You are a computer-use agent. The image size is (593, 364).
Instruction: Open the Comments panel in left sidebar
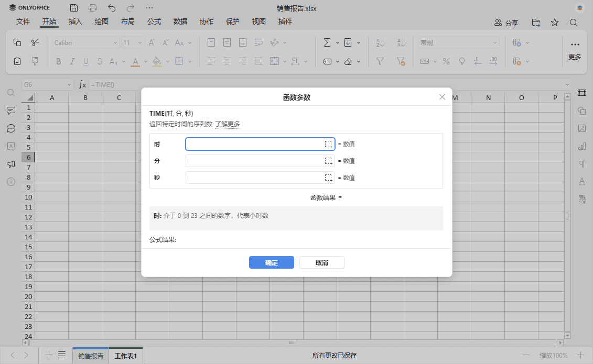10,111
